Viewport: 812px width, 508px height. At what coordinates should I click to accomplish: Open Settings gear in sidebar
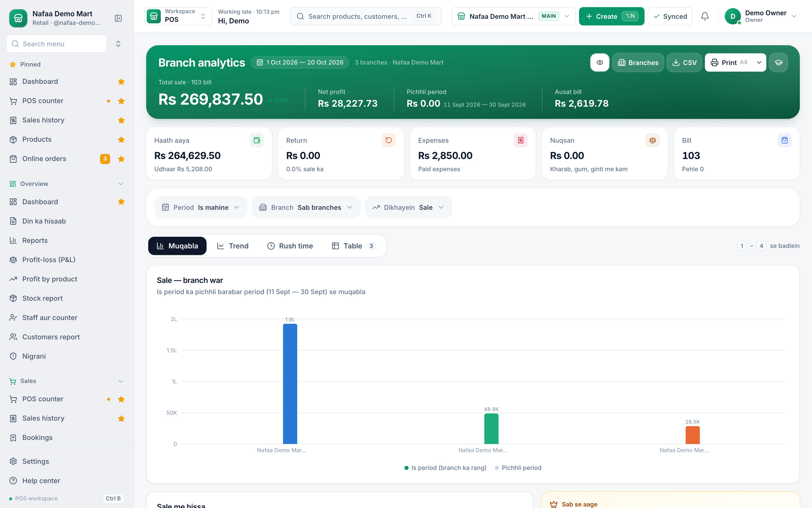[x=67, y=461]
